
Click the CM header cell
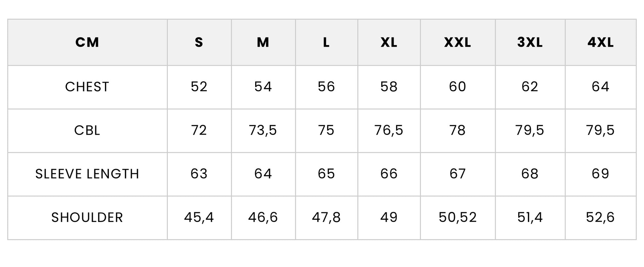click(87, 42)
